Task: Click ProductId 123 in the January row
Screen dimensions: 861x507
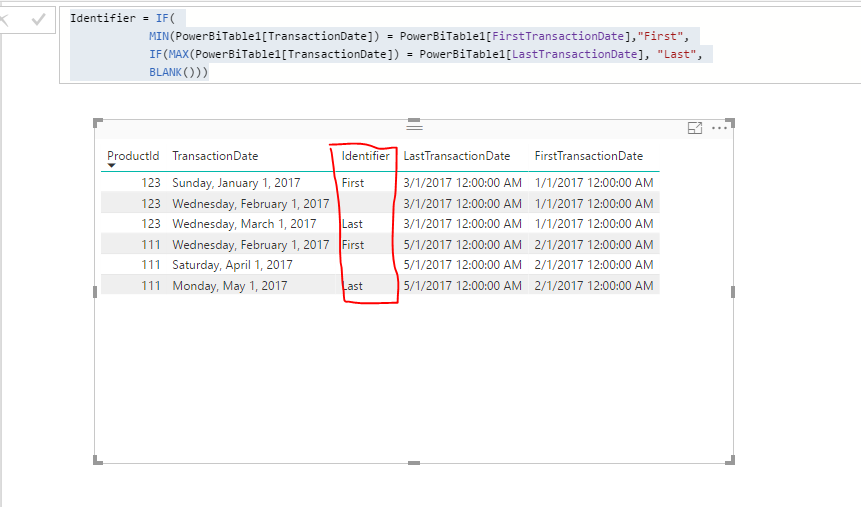Action: [150, 183]
